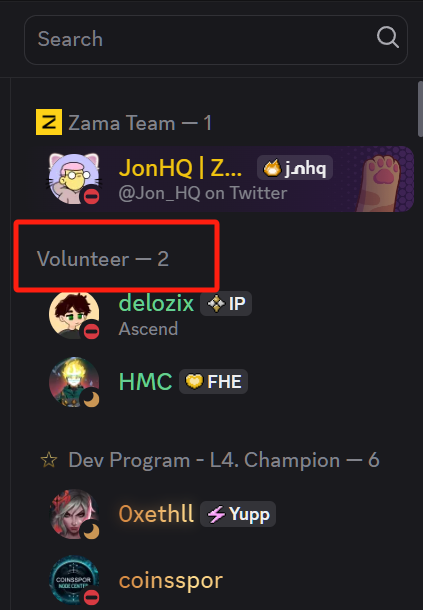423x610 pixels.
Task: Click 0xethll's idle moon status avatar
Action: (x=74, y=514)
